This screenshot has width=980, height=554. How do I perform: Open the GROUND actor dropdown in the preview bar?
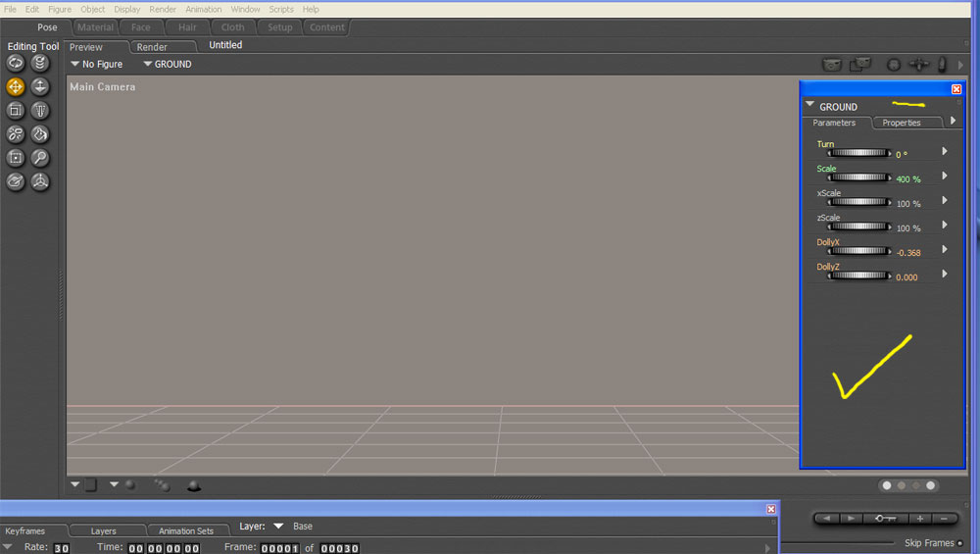point(167,65)
